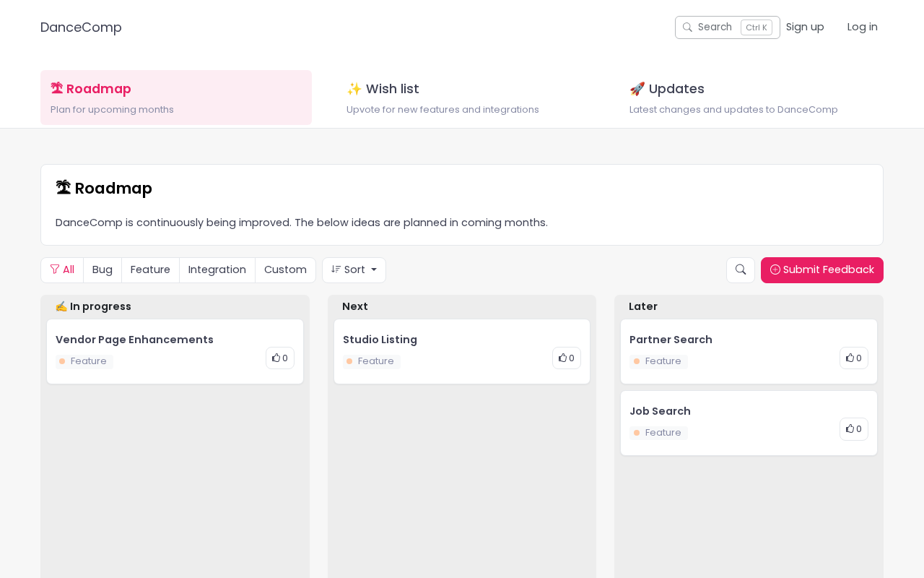The width and height of the screenshot is (924, 578).
Task: Click the magnifier search icon button
Action: click(741, 270)
